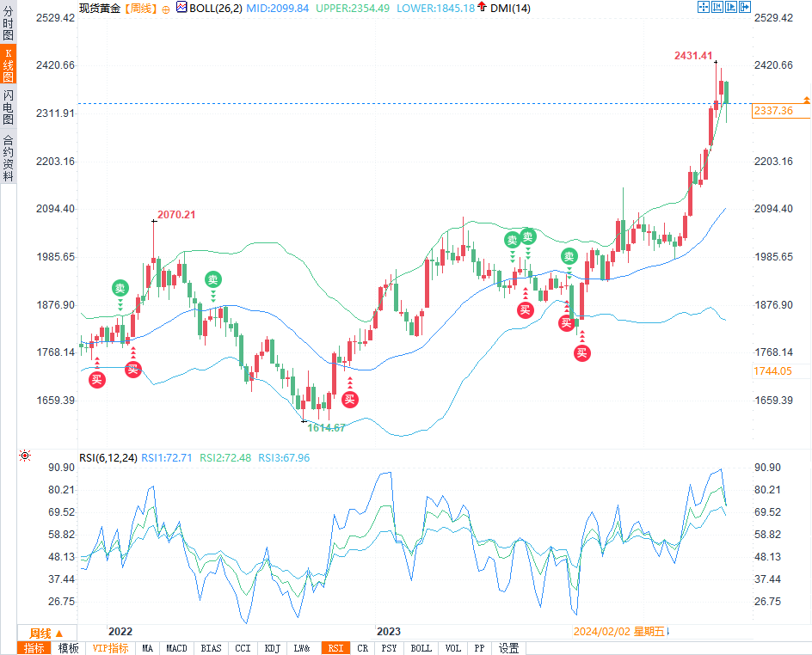Enable the MA moving average overlay
The height and width of the screenshot is (655, 812).
click(x=146, y=648)
